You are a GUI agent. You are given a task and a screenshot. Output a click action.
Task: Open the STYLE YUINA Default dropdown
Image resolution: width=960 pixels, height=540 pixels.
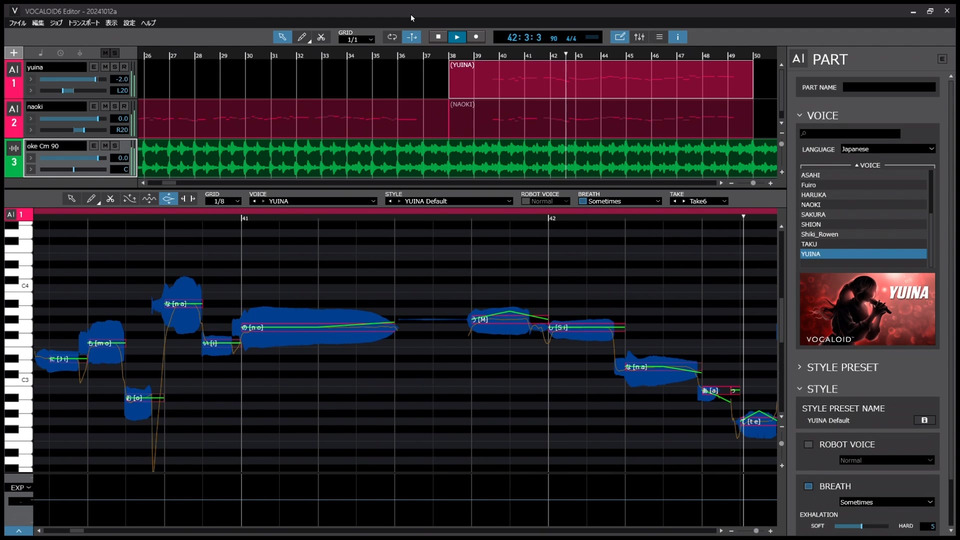(x=449, y=201)
